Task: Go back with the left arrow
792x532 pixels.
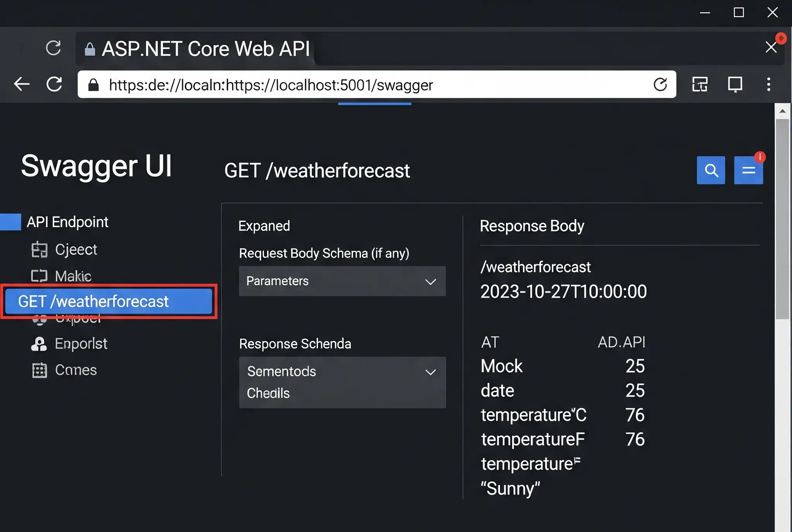Action: [22, 84]
